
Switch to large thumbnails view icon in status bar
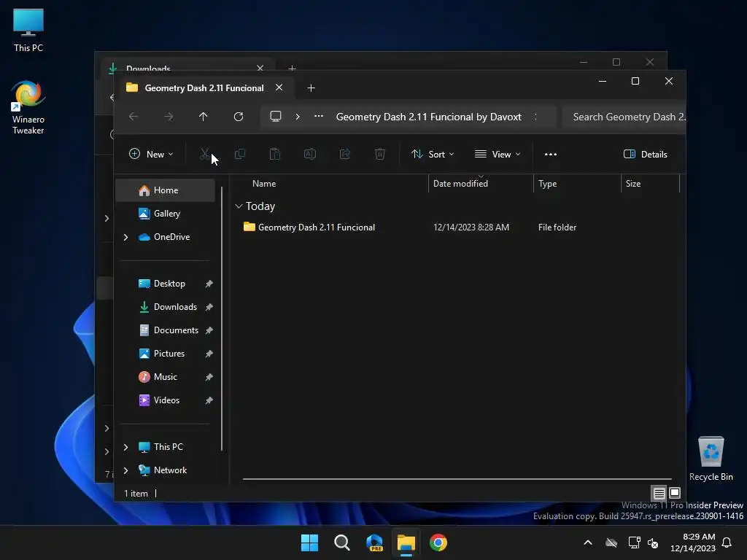tap(675, 493)
